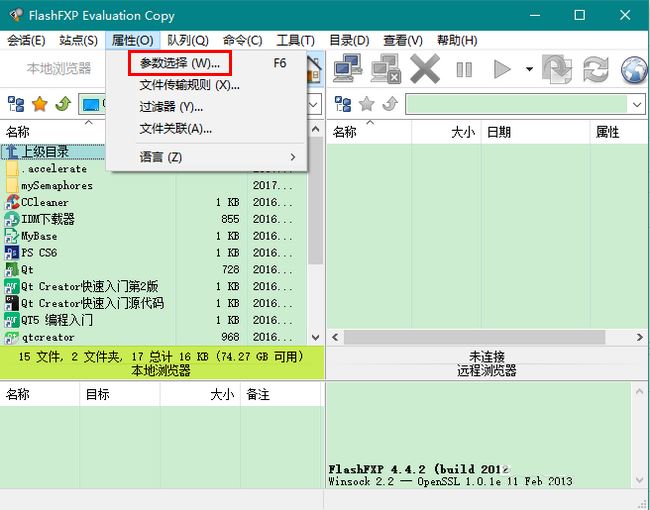
Task: Click the Pause transfer icon
Action: (464, 69)
